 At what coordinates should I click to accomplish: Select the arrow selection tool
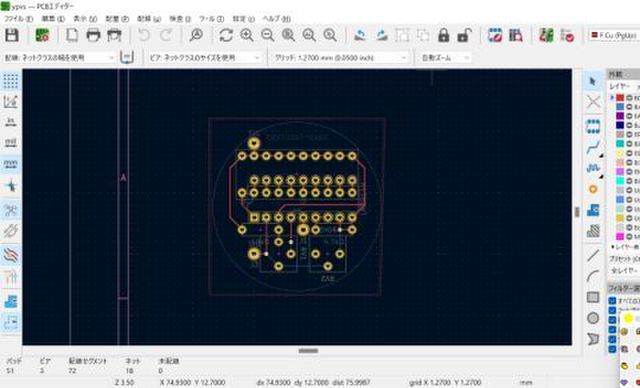click(593, 81)
